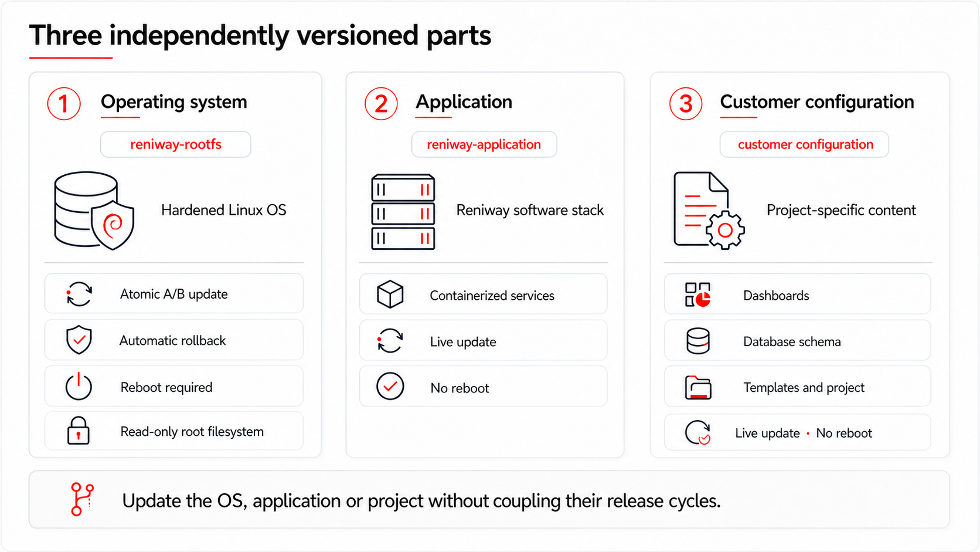Click the Dashboards text
Viewport: 980px width, 552px height.
pyautogui.click(x=776, y=296)
